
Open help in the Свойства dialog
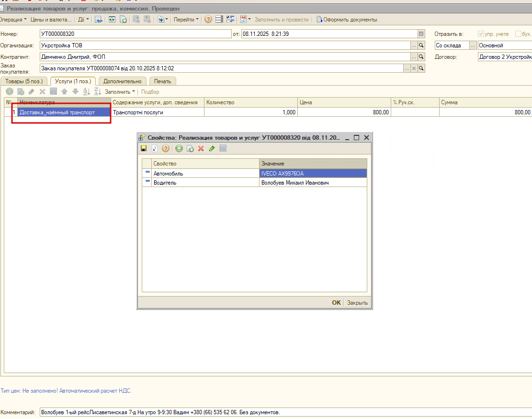166,148
